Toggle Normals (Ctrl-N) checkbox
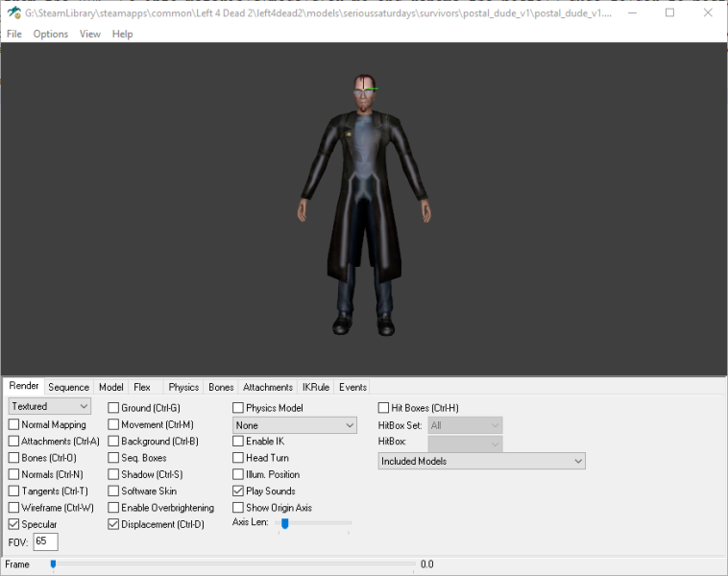728x576 pixels. point(14,475)
